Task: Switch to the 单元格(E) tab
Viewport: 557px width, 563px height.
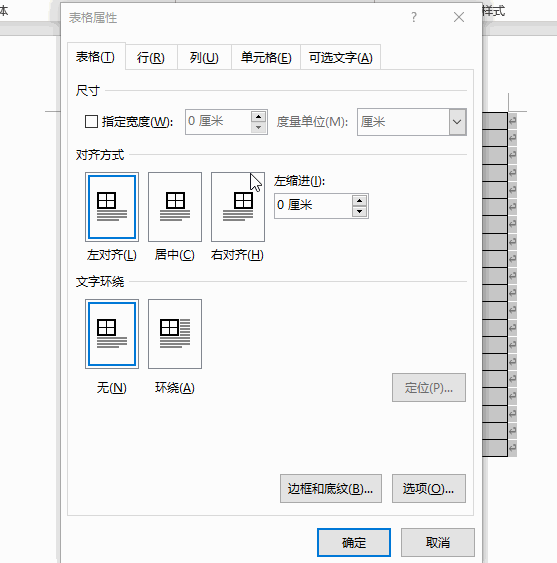Action: (x=266, y=58)
